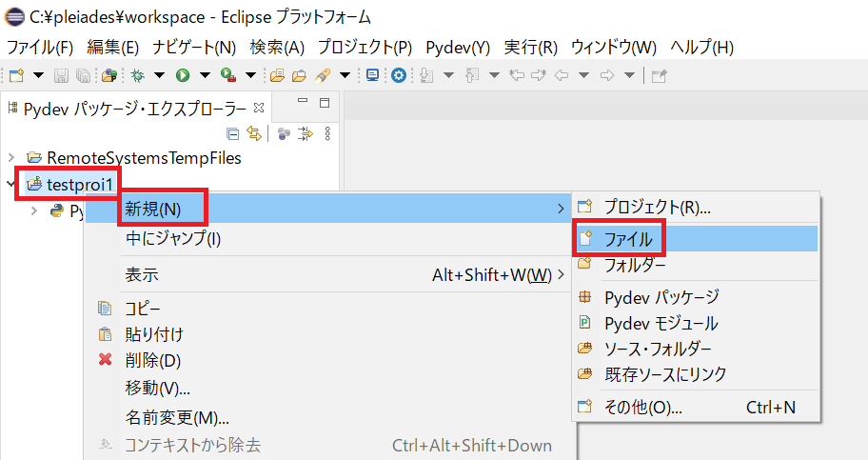The height and width of the screenshot is (460, 868).
Task: Maximize the Pydev Package Explorer panel
Action: click(325, 103)
